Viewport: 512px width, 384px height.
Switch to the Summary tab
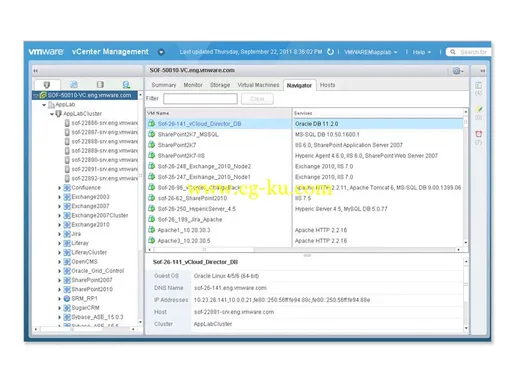164,85
